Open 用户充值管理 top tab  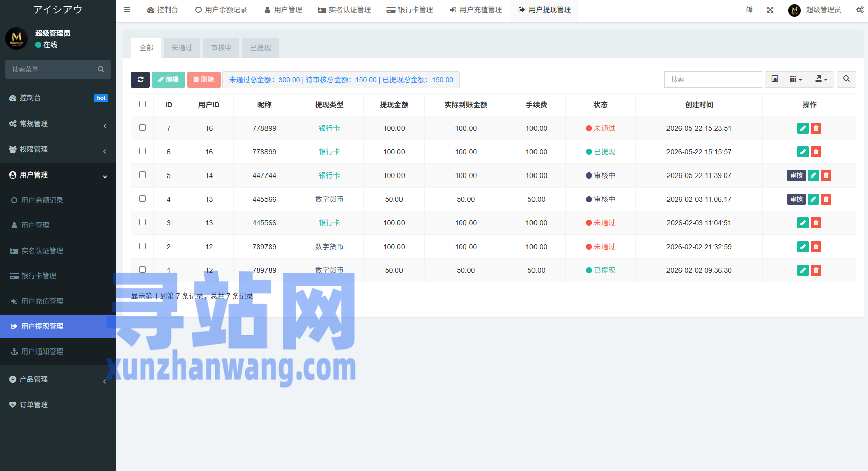point(476,10)
